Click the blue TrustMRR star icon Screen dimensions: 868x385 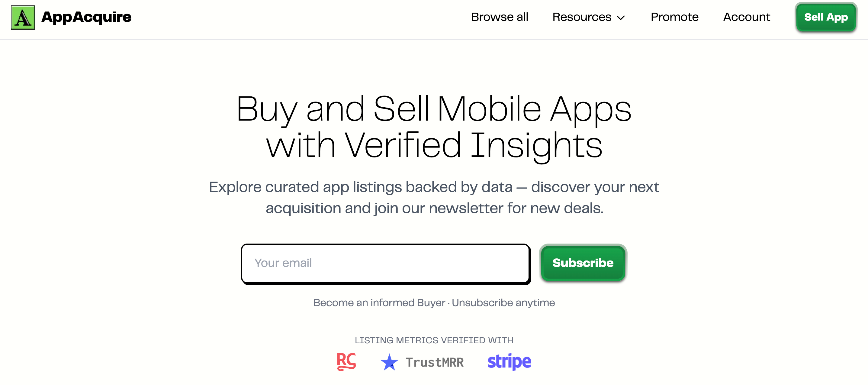[x=389, y=362]
